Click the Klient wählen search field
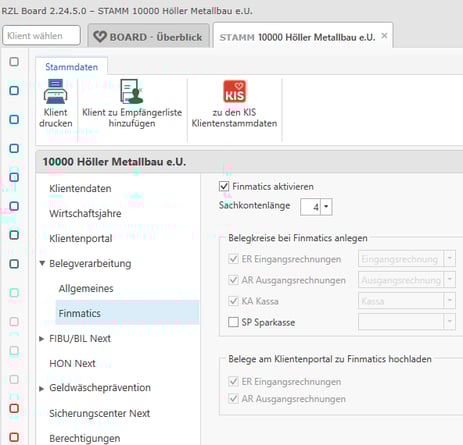The height and width of the screenshot is (445, 463). pos(41,35)
